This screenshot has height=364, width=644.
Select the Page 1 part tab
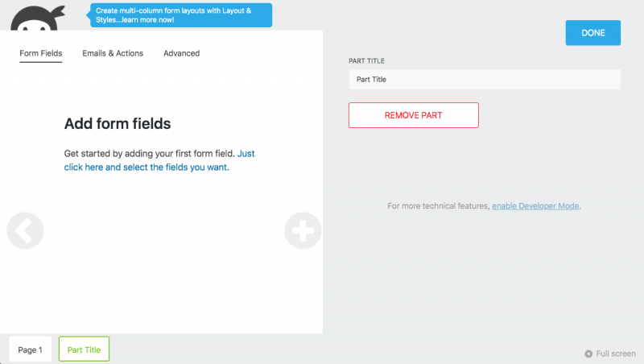(x=31, y=350)
